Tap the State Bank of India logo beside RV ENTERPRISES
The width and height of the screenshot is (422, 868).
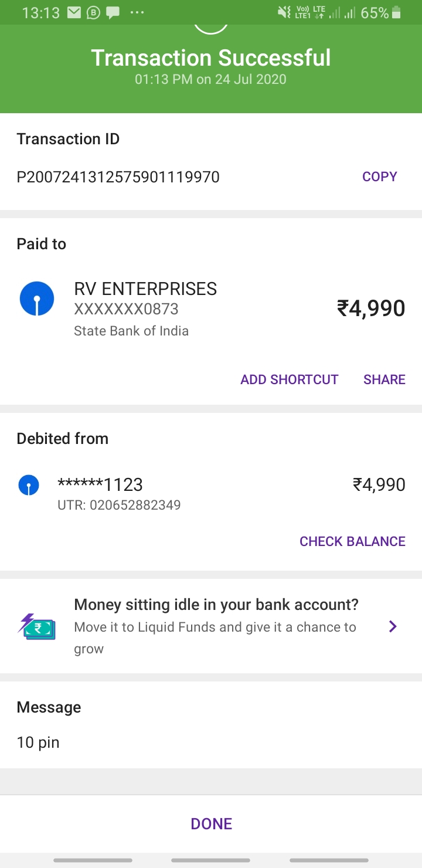[x=37, y=299]
